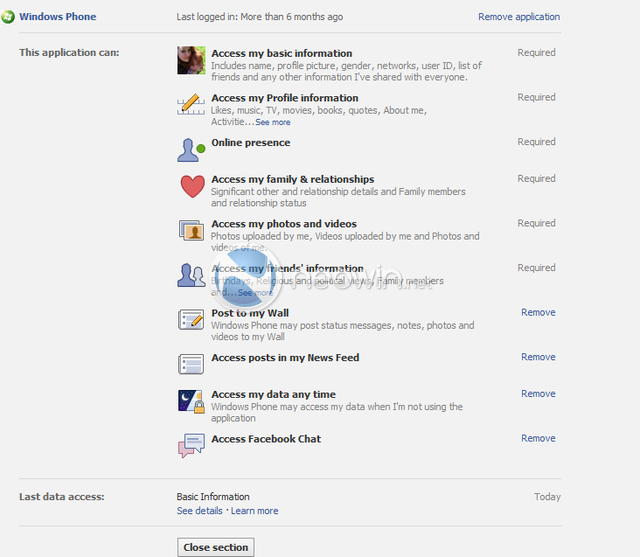Image resolution: width=640 pixels, height=557 pixels.
Task: Click the Basic Information last access text
Action: coord(213,497)
